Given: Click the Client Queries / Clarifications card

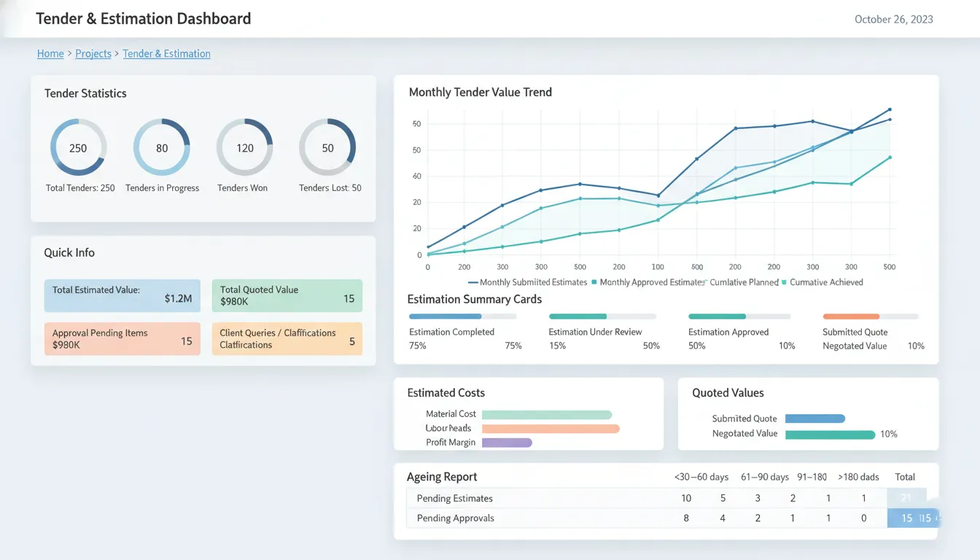Looking at the screenshot, I should 287,339.
